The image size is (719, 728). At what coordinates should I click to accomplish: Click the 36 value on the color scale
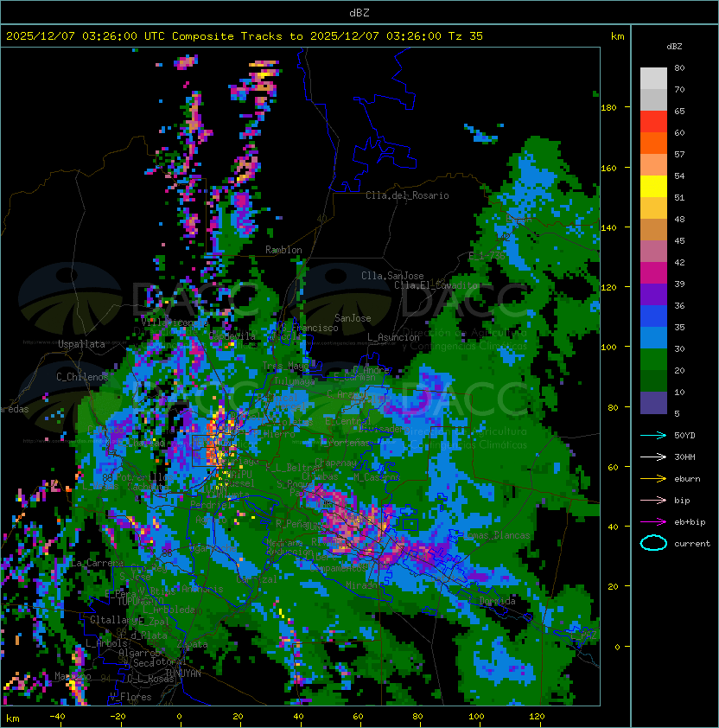tap(679, 305)
